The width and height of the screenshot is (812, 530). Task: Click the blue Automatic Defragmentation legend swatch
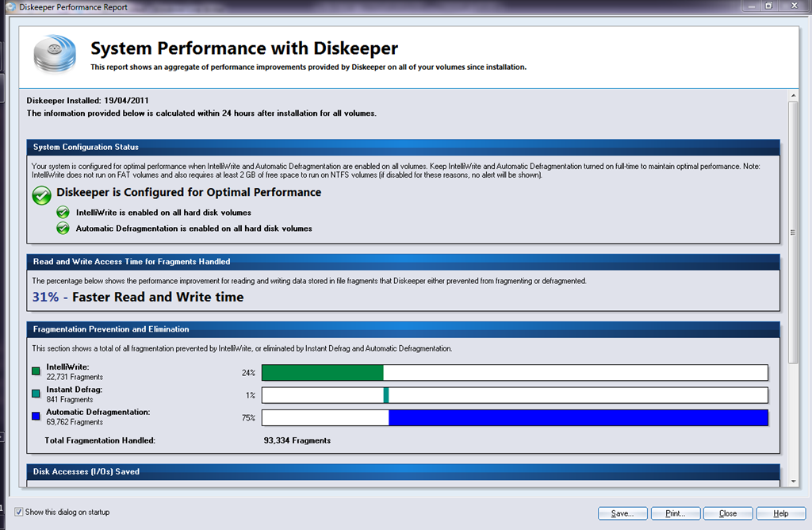[x=36, y=416]
